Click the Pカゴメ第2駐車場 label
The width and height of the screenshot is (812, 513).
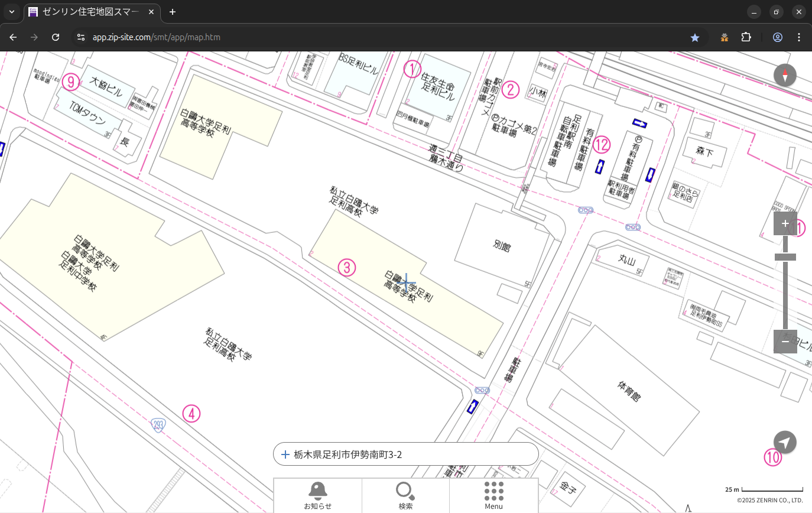513,125
